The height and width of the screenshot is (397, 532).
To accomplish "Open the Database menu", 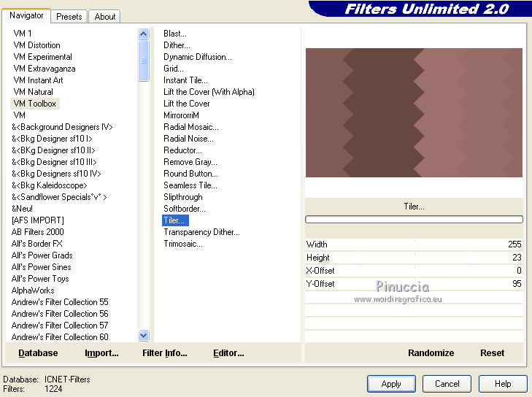I will (38, 353).
